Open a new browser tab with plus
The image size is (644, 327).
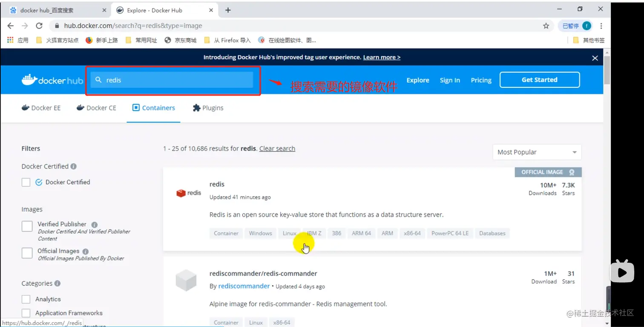(x=228, y=10)
